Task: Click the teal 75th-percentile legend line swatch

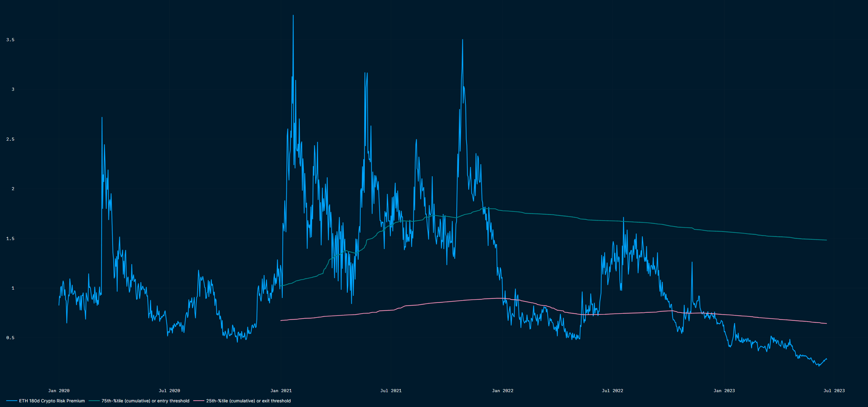Action: pyautogui.click(x=94, y=401)
